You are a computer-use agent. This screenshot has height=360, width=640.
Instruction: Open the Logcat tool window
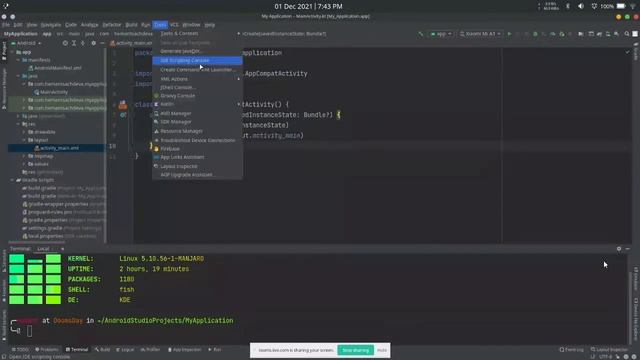pyautogui.click(x=125, y=349)
